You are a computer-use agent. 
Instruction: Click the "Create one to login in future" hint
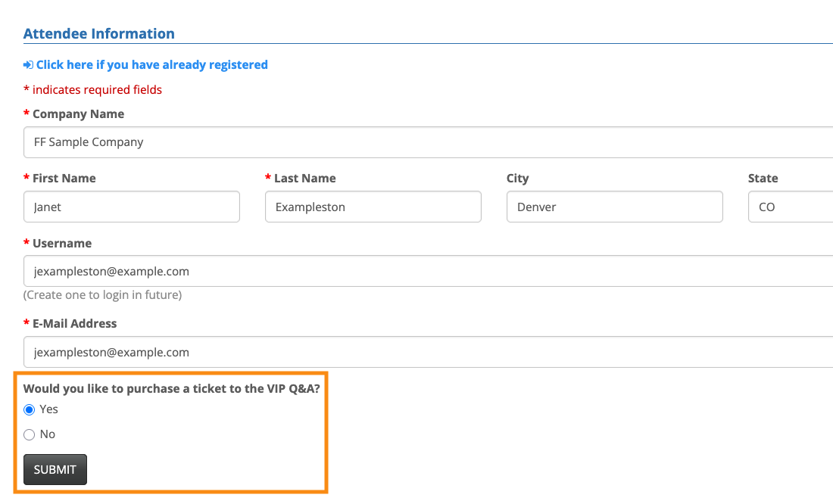coord(102,295)
